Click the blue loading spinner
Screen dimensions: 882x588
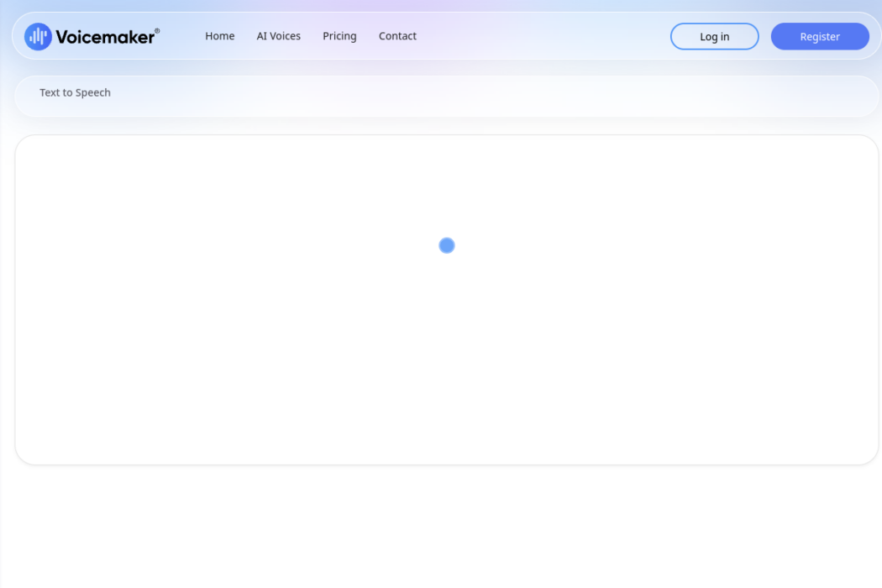(x=446, y=244)
